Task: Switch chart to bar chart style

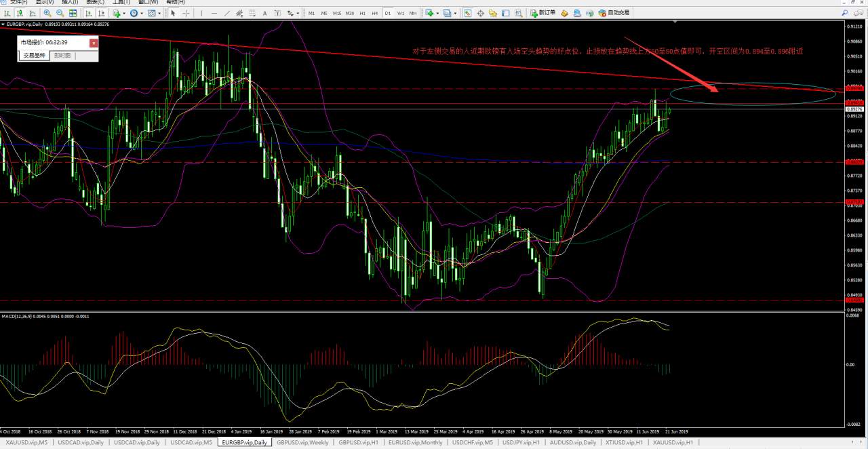Action: point(7,13)
